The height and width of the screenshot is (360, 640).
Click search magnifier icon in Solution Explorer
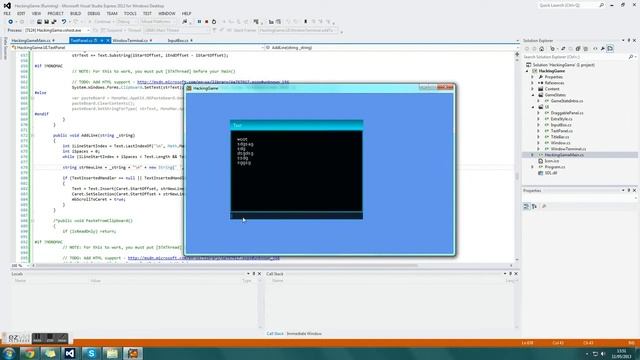631,57
